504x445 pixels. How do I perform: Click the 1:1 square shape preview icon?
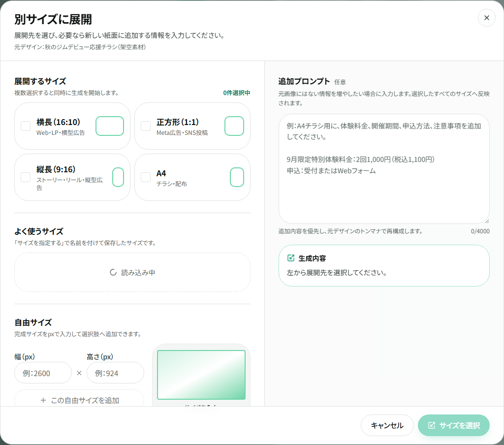click(234, 126)
